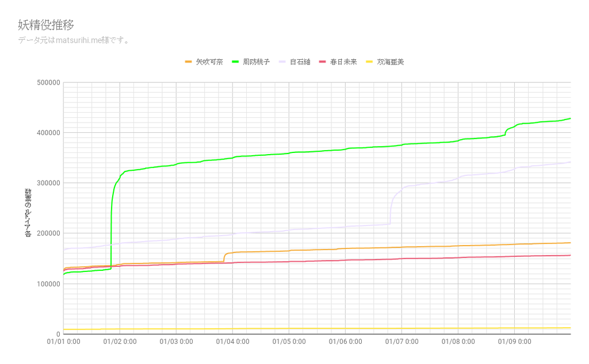Select the 双海亜美 legend label
Viewport: 589px width, 364px height.
(x=391, y=62)
